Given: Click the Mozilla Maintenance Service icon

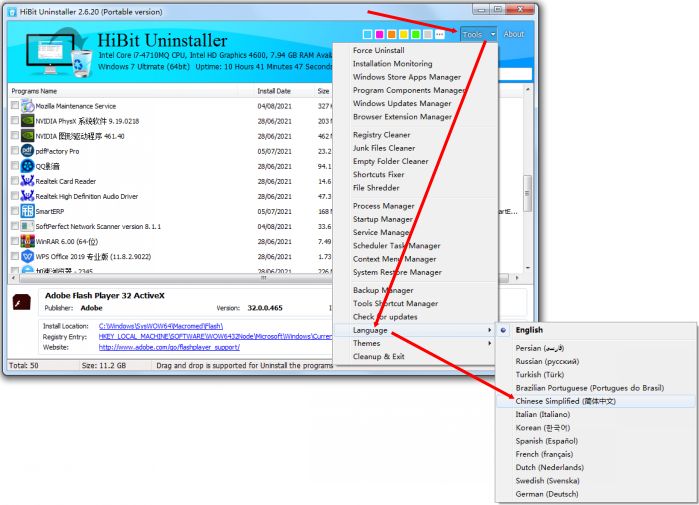Looking at the screenshot, I should 27,106.
